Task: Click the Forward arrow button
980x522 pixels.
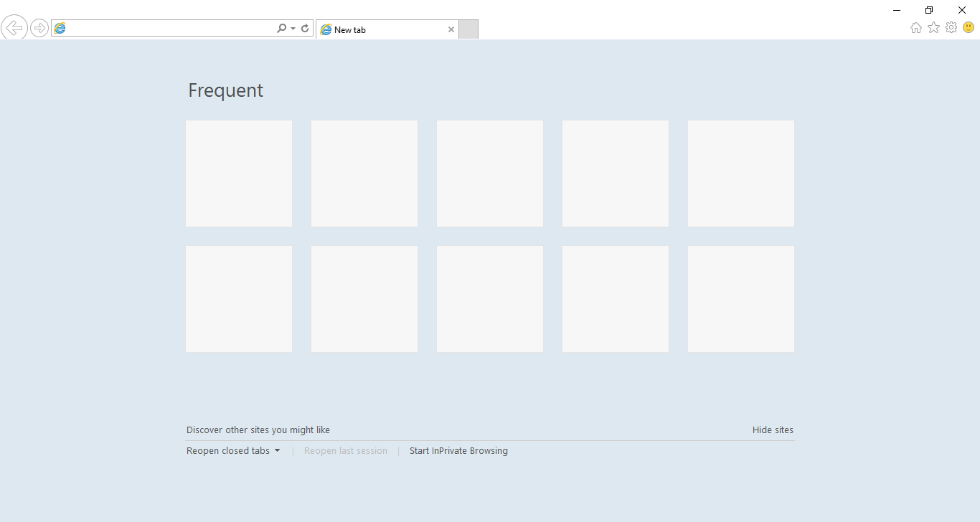Action: pyautogui.click(x=39, y=28)
